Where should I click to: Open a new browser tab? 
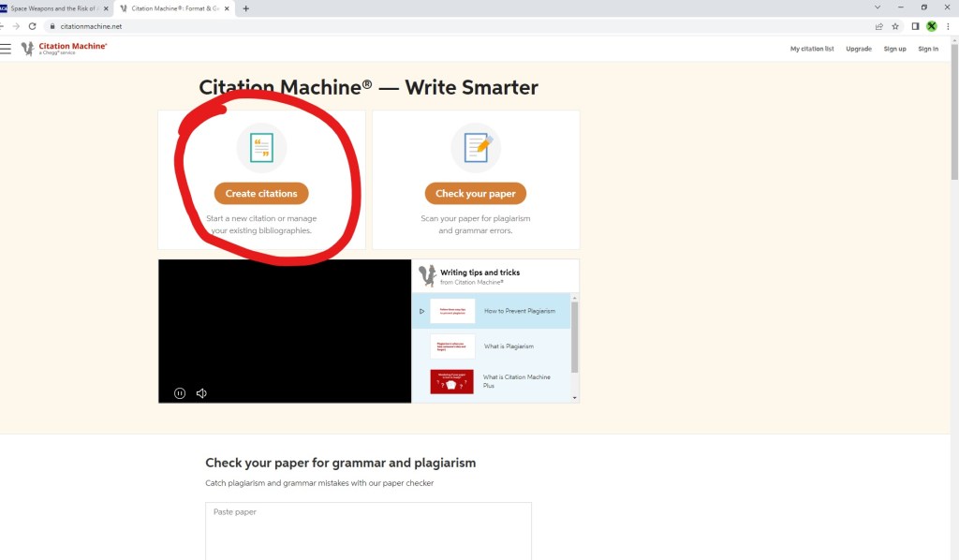245,8
